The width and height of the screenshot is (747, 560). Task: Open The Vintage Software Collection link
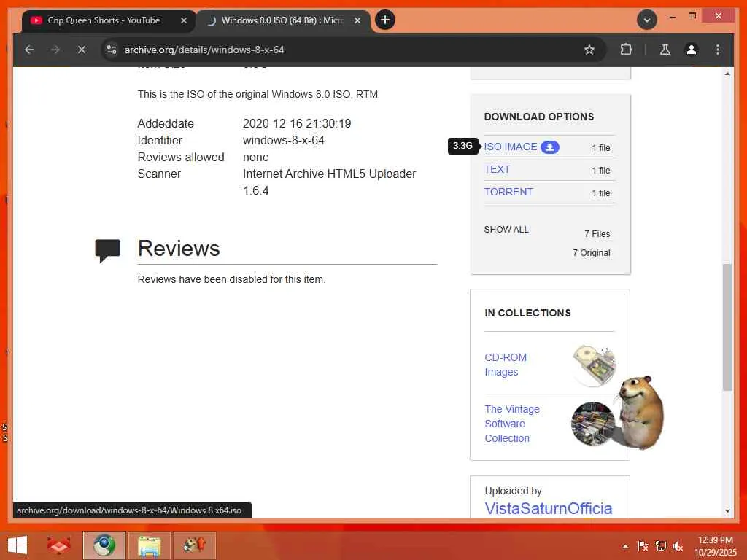pyautogui.click(x=512, y=424)
